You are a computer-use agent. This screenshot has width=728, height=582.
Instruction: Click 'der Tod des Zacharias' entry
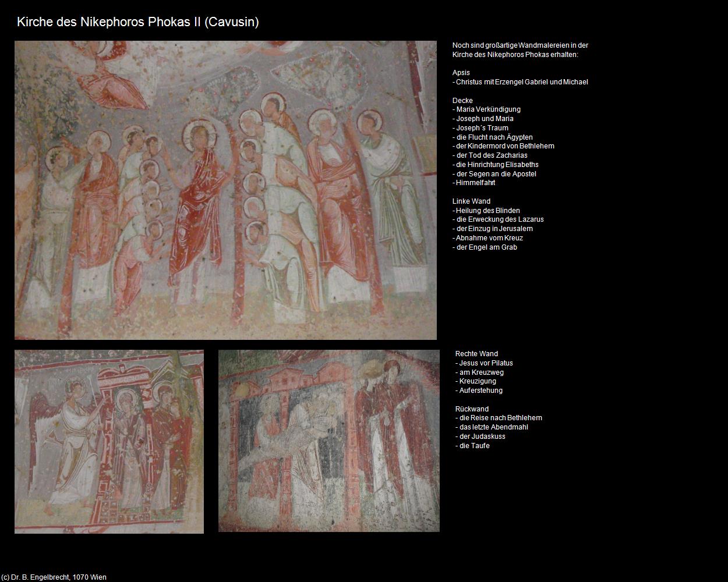click(490, 155)
